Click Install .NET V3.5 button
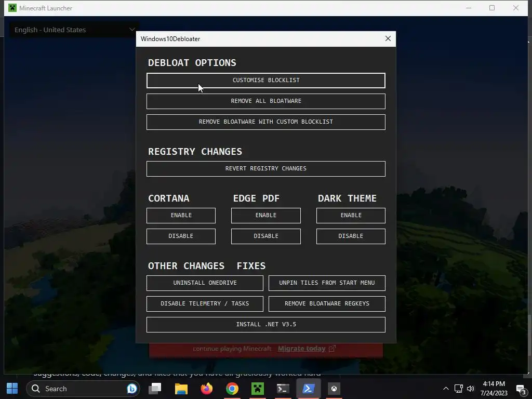Viewport: 532px width, 399px height. (265, 324)
